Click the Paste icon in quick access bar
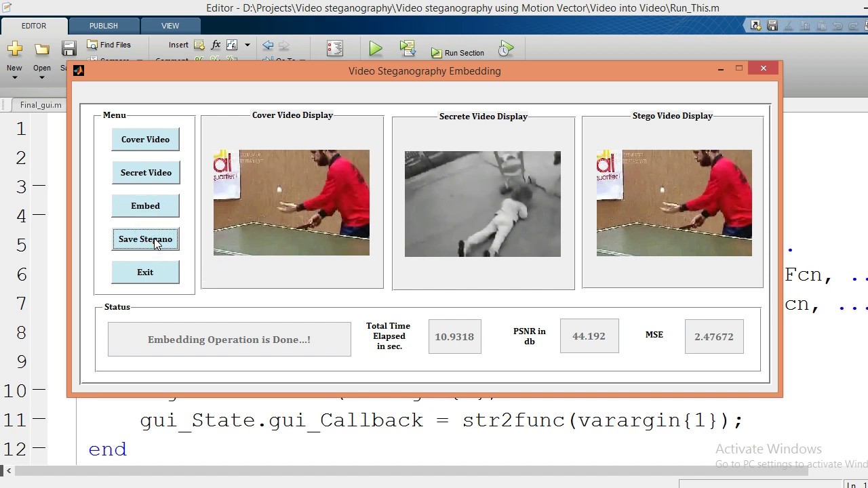 pyautogui.click(x=821, y=26)
